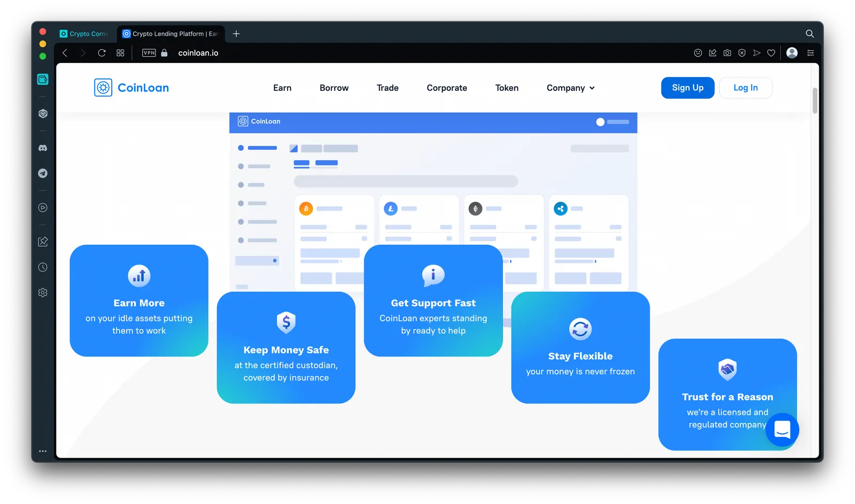Click the Ethereum icon in dashboard mockup
Image resolution: width=855 pixels, height=504 pixels.
click(x=476, y=208)
